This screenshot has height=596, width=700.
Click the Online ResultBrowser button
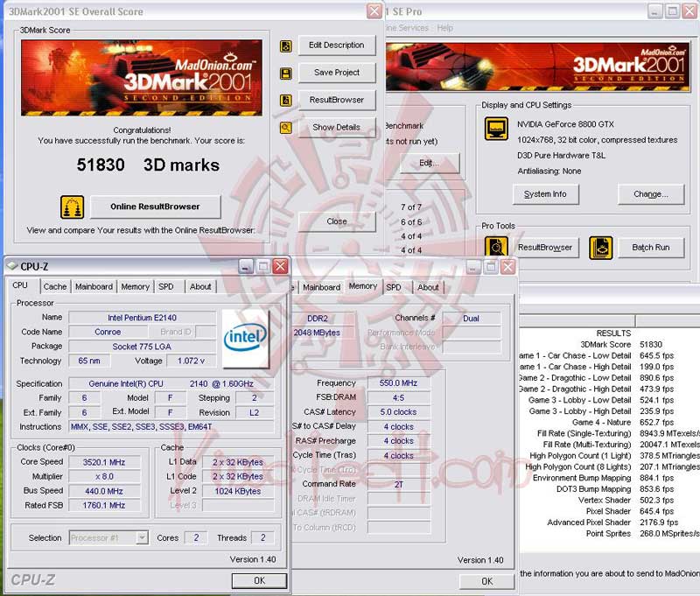tap(156, 207)
